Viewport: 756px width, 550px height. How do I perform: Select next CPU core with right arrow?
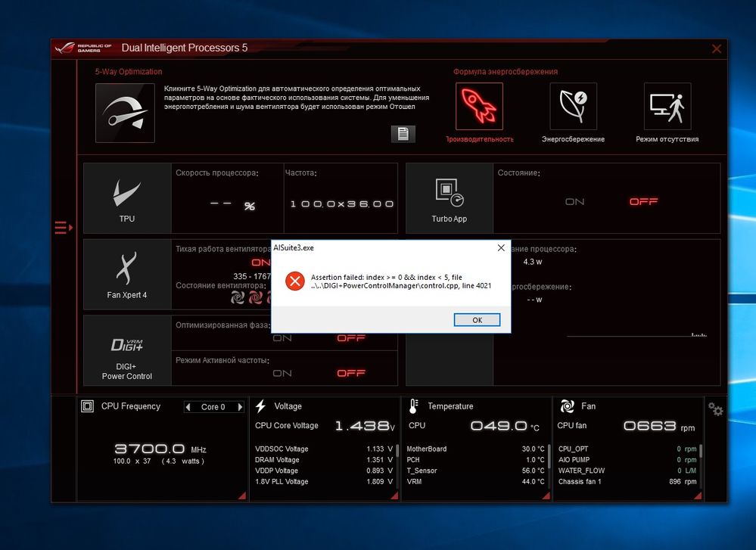pos(240,407)
